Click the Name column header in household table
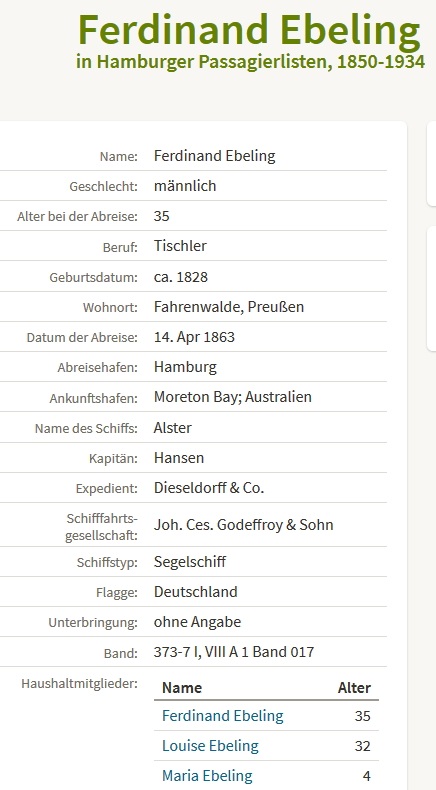This screenshot has width=436, height=790. point(182,688)
